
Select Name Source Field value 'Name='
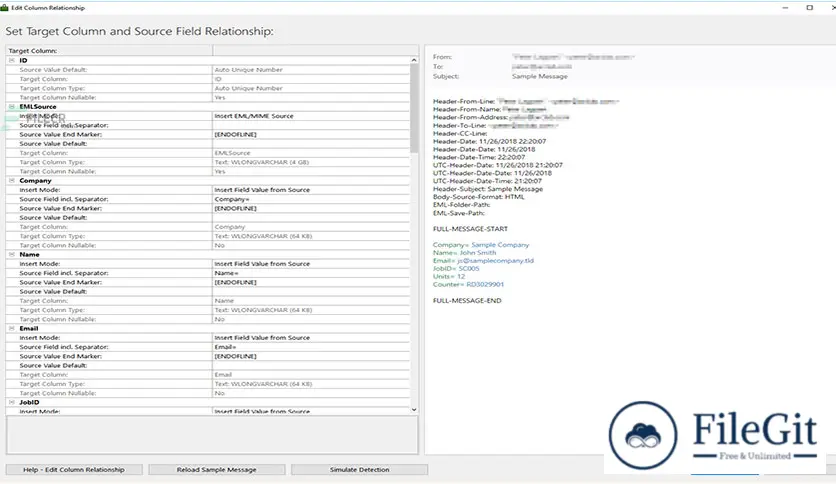coord(311,273)
